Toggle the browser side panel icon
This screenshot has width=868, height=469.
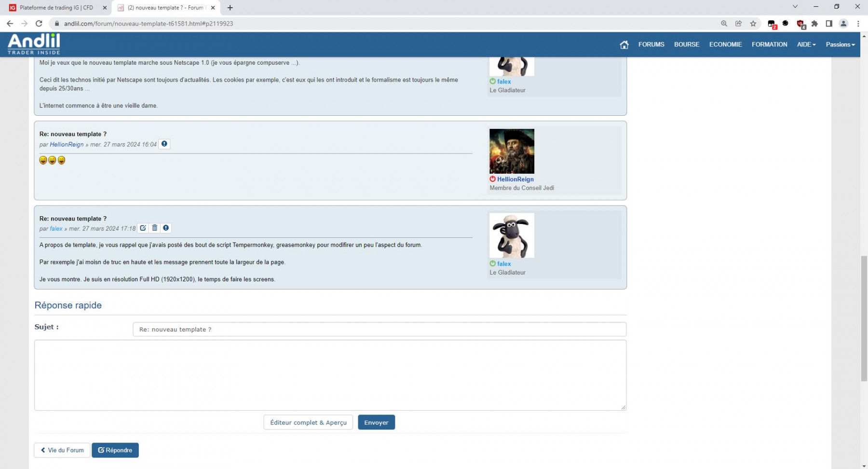pyautogui.click(x=829, y=23)
